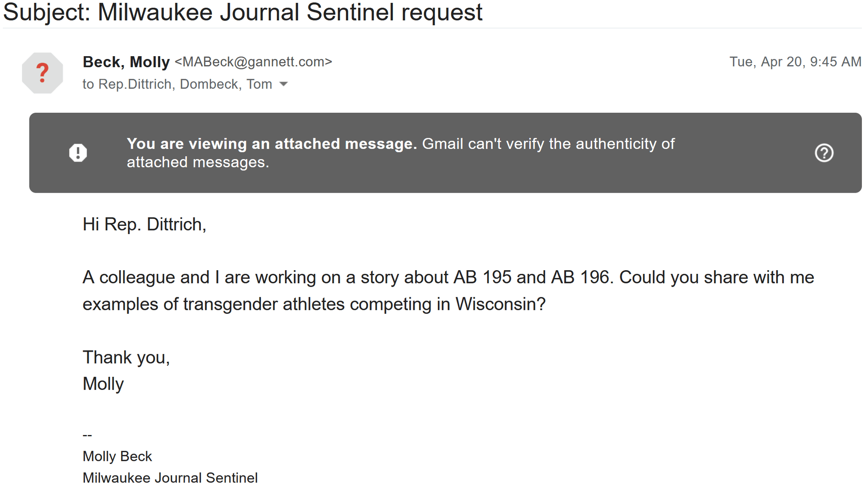Click the 'Molly' sign-off name
The height and width of the screenshot is (492, 868).
coord(103,384)
